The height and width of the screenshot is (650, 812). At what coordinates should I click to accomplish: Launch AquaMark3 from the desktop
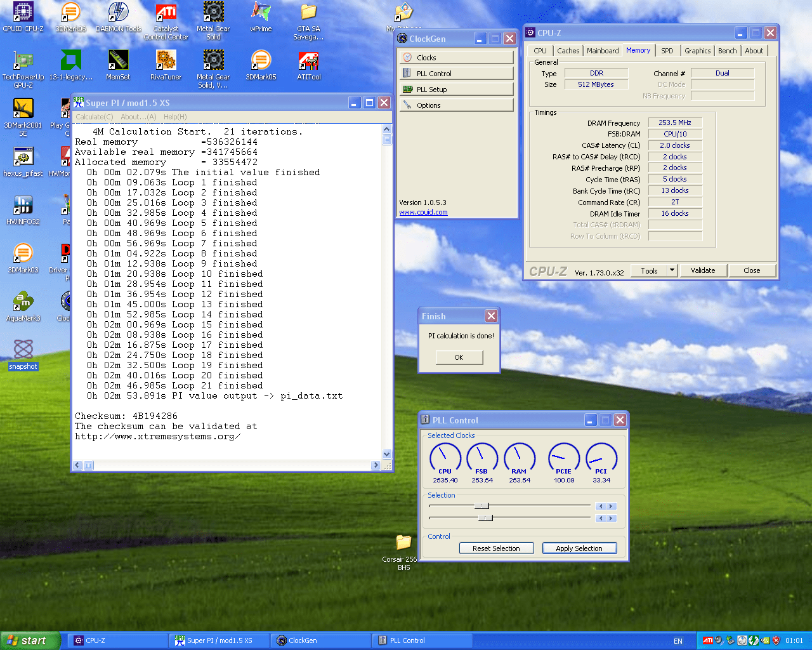23,307
